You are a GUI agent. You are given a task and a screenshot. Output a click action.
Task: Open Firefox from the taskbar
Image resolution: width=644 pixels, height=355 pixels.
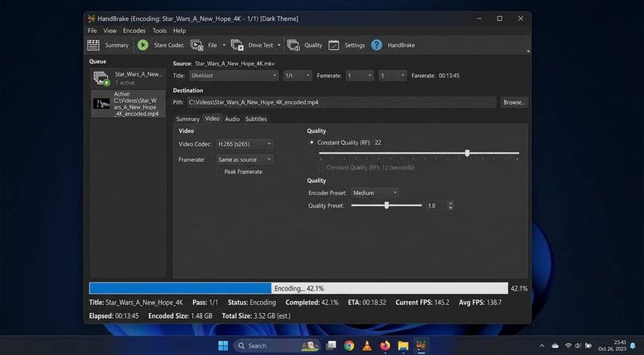point(386,346)
